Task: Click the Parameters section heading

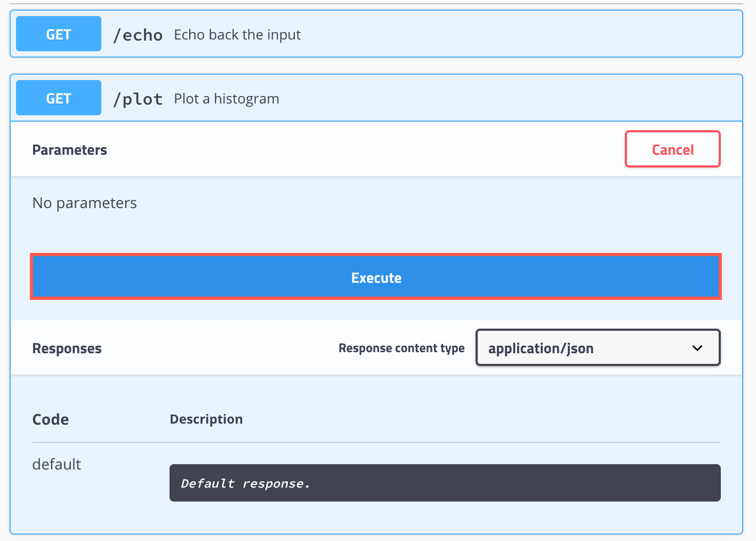Action: [x=69, y=149]
